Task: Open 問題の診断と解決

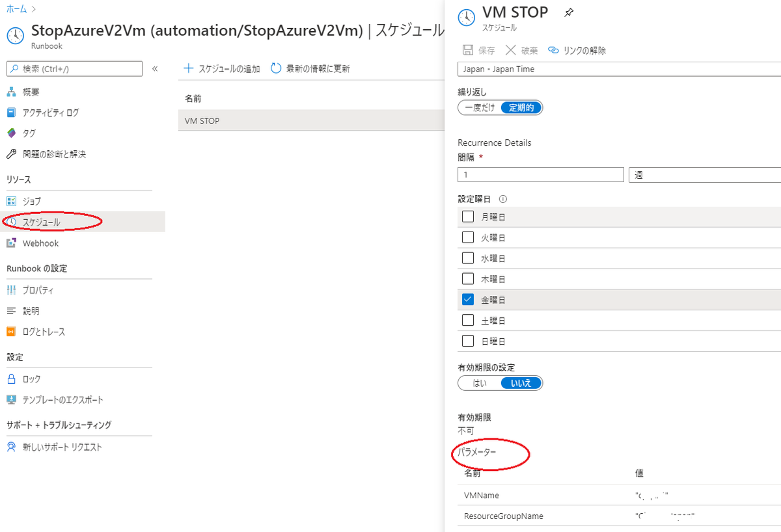Action: [54, 154]
